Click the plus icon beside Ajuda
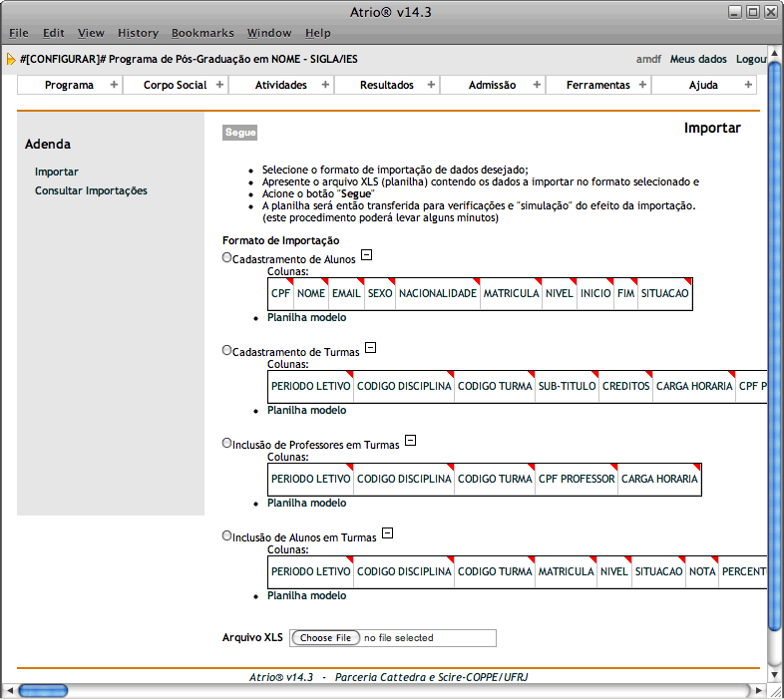784x700 pixels. (x=748, y=85)
